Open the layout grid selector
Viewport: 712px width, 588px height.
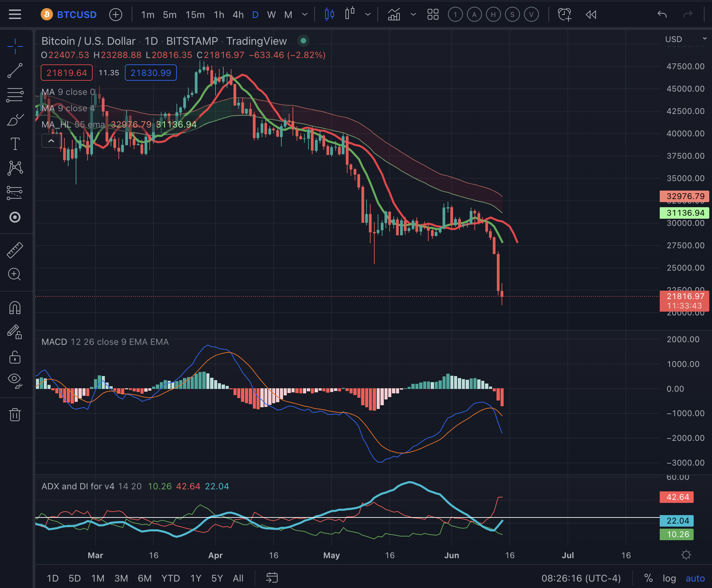point(433,15)
